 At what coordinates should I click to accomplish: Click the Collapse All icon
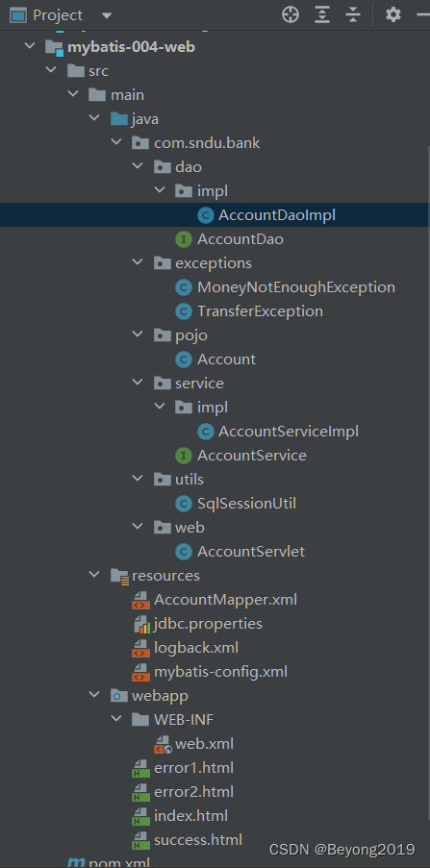point(353,15)
